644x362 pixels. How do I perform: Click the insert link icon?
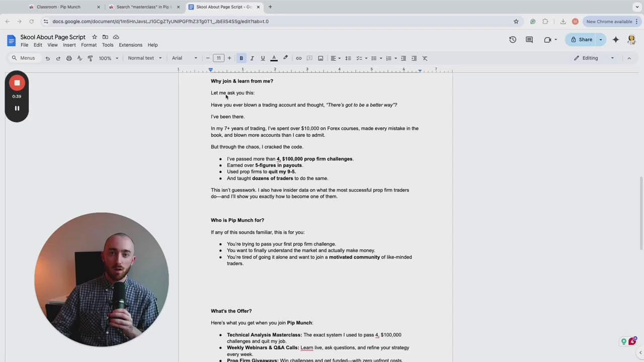[299, 58]
